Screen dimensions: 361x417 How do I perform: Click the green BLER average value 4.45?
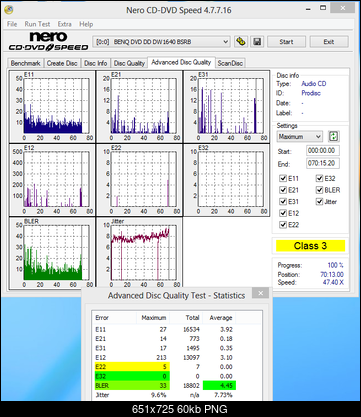219,385
